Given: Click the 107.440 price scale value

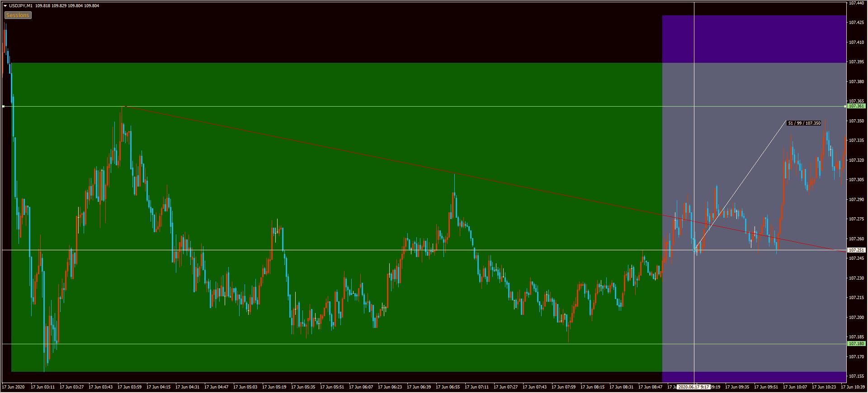Looking at the screenshot, I should tap(856, 3).
